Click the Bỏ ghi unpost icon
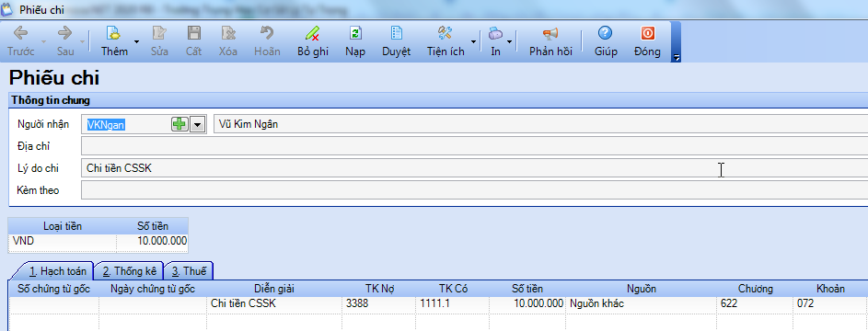 click(313, 33)
